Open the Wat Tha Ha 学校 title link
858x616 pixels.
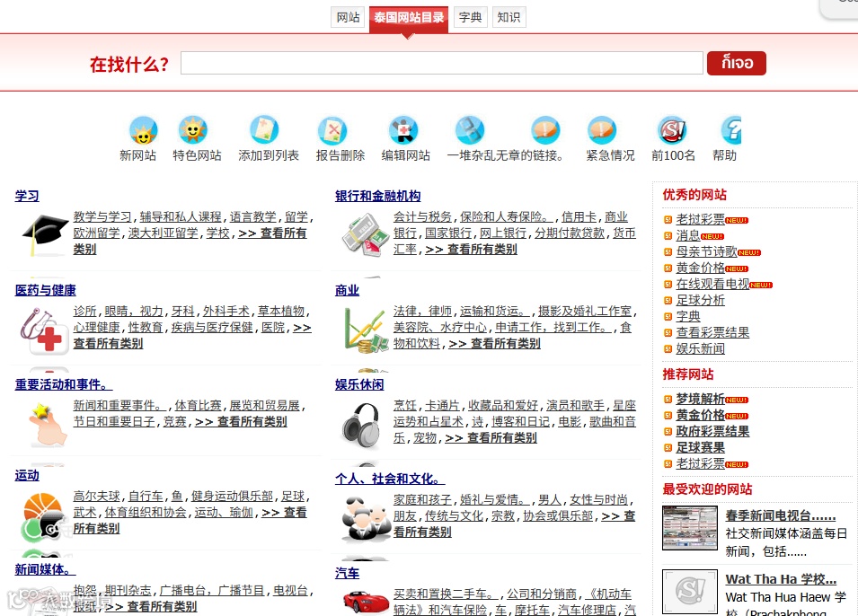click(x=781, y=579)
